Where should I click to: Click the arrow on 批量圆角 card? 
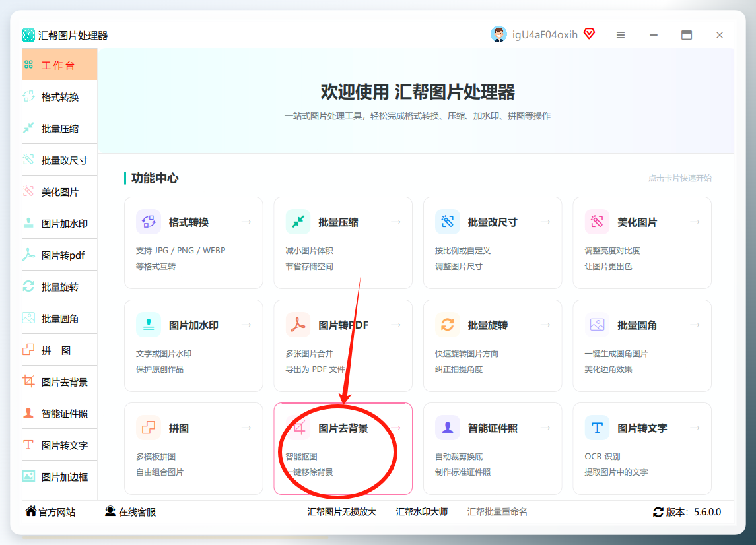(x=695, y=325)
